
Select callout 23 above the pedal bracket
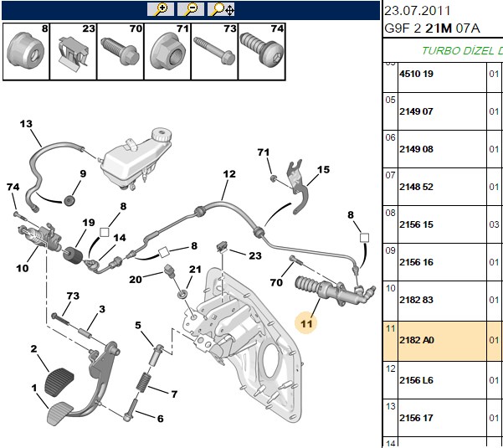point(255,255)
